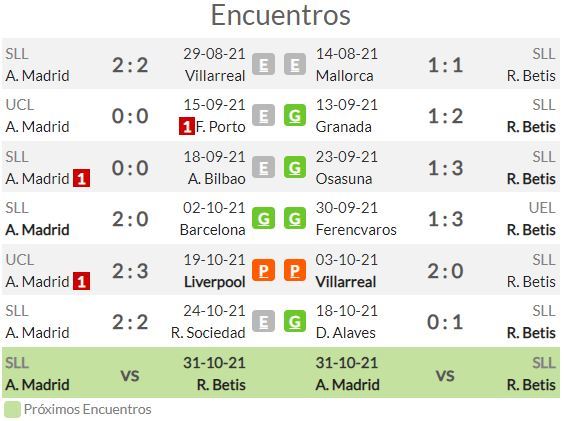Select the Ferencvaros team name
The width and height of the screenshot is (564, 421).
356,230
